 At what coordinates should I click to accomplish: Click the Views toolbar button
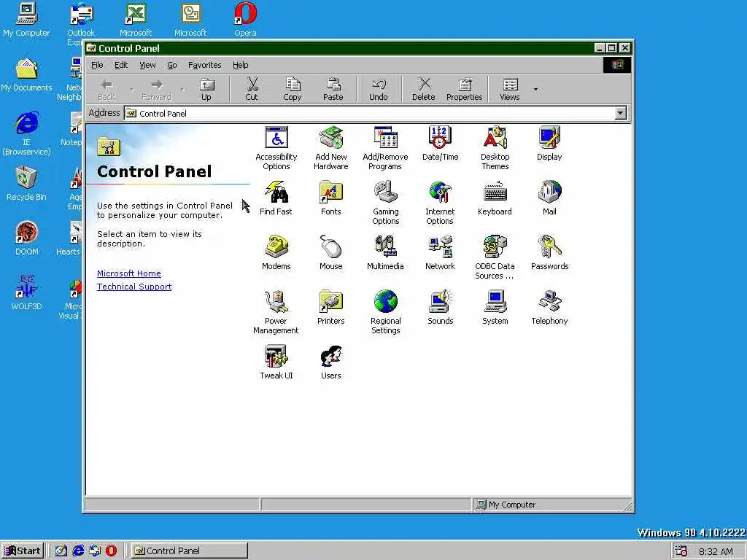[510, 90]
